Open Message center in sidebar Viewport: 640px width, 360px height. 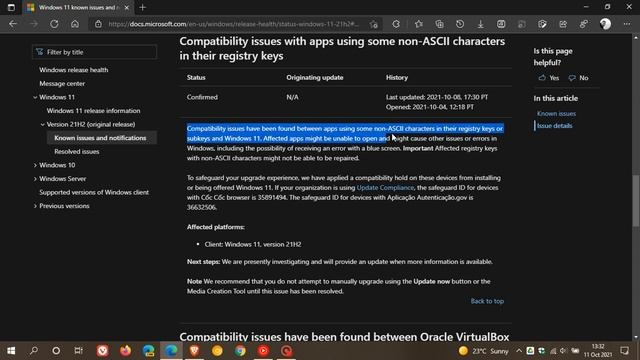click(x=62, y=83)
